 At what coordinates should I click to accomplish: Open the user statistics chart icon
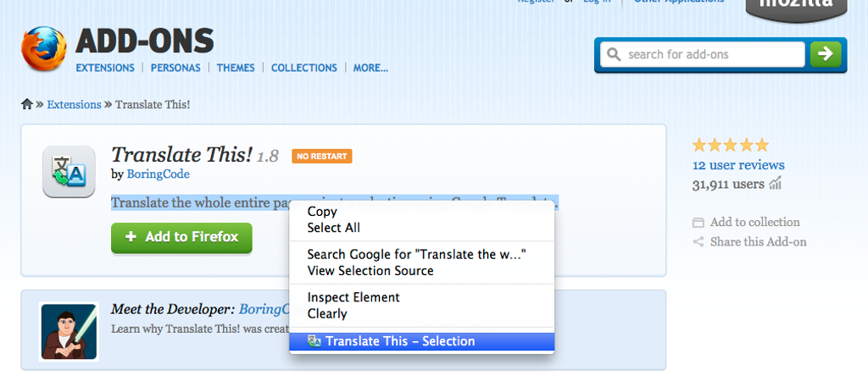pyautogui.click(x=775, y=184)
